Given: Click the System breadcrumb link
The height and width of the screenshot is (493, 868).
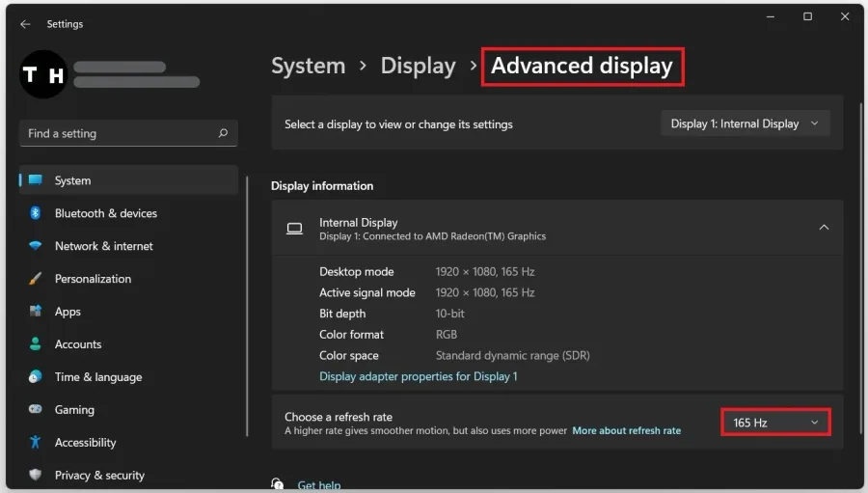Looking at the screenshot, I should pos(309,66).
